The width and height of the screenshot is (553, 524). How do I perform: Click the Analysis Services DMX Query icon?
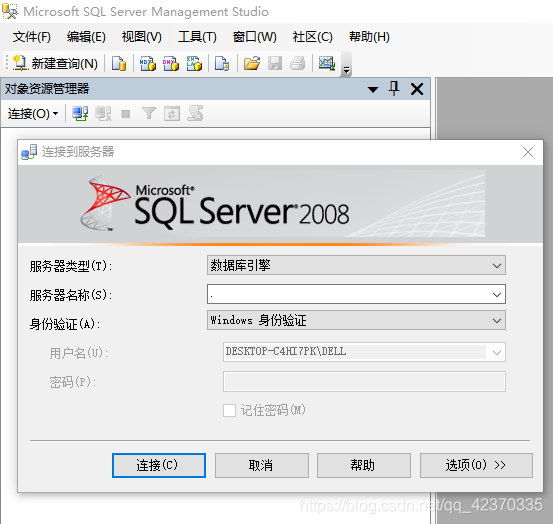[x=171, y=64]
